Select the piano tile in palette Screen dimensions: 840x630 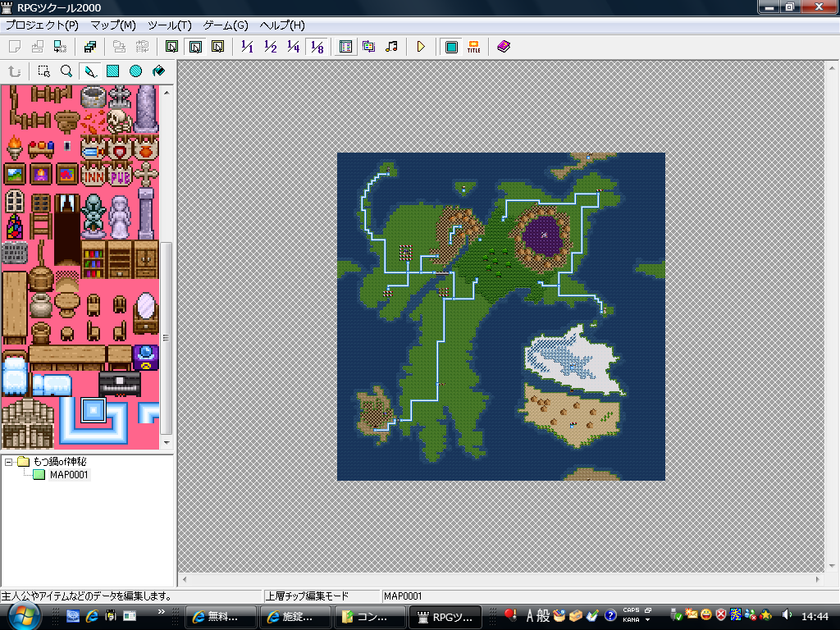point(120,384)
